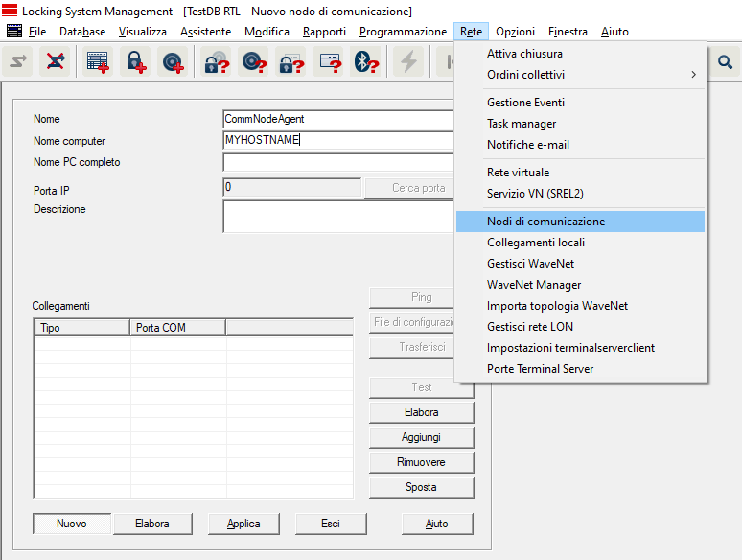The width and height of the screenshot is (742, 560).
Task: Click the new locking plan icon with red plus
Action: pos(97,62)
